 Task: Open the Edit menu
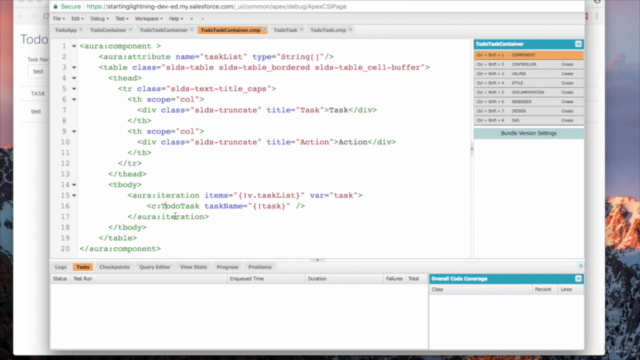(x=77, y=19)
